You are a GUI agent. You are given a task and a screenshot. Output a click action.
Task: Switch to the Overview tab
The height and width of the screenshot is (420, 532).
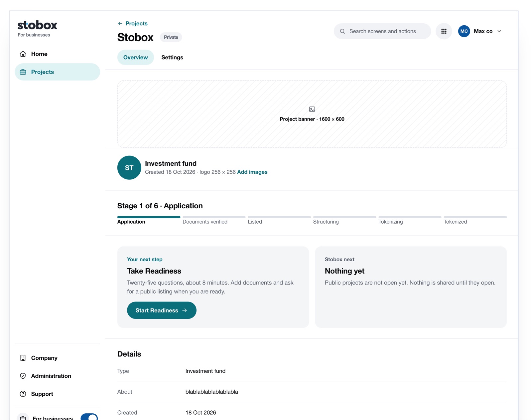tap(136, 57)
